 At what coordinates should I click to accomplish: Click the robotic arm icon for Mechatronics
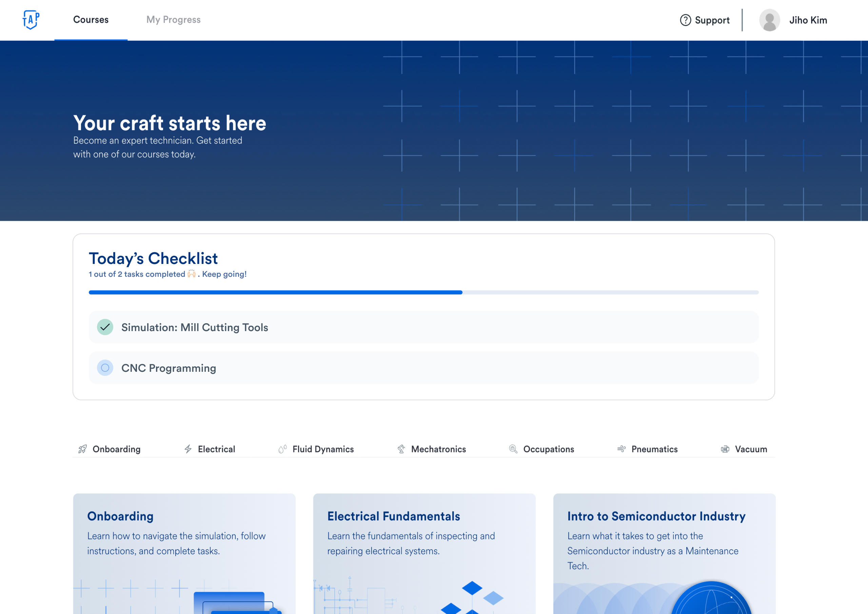(401, 449)
